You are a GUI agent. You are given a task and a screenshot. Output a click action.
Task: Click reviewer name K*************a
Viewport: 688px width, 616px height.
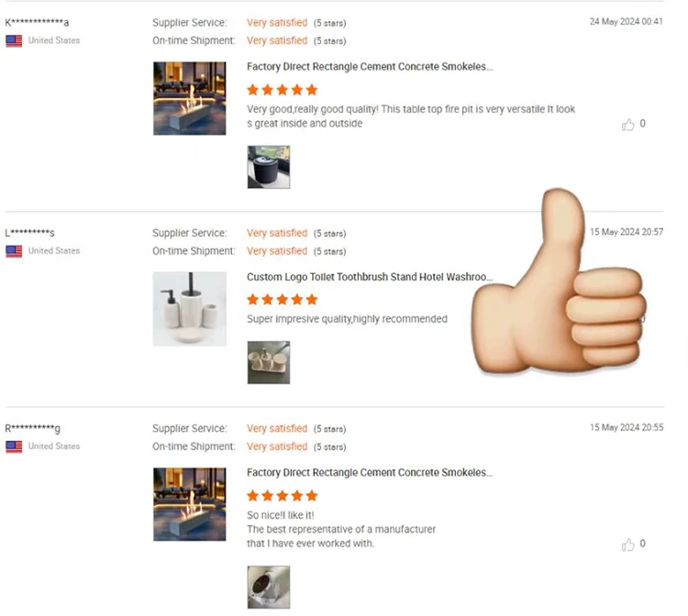pyautogui.click(x=37, y=22)
